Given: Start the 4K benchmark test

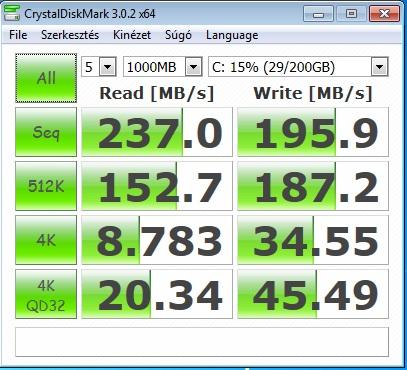Looking at the screenshot, I should 46,240.
